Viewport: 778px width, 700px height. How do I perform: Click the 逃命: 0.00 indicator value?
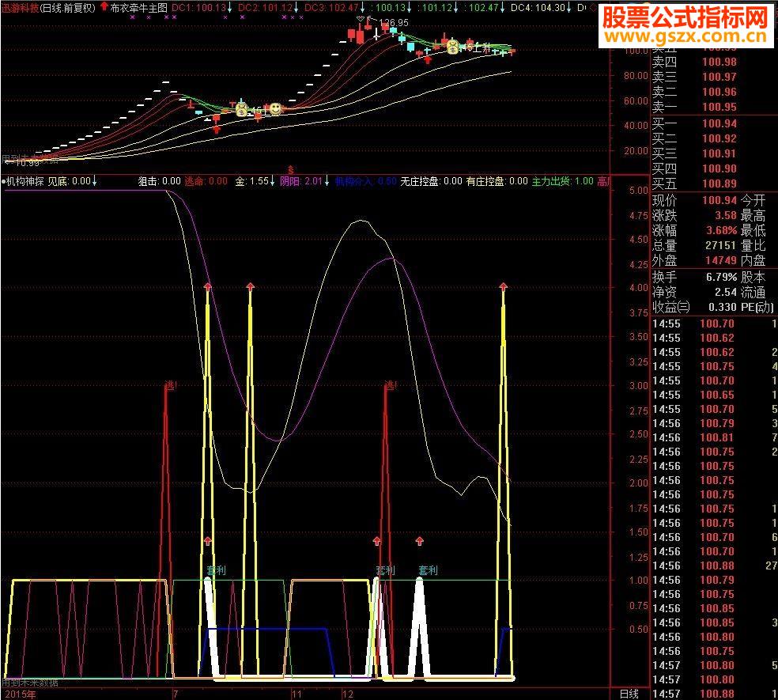206,181
